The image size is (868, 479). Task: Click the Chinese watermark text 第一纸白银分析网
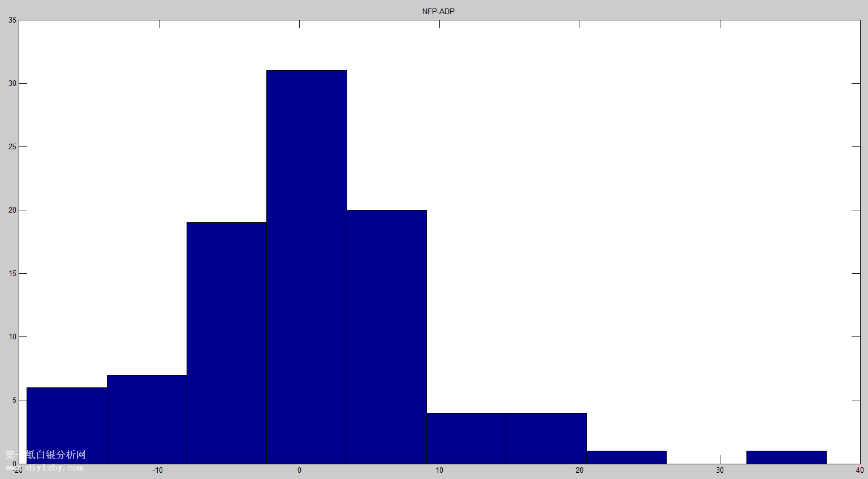click(45, 455)
